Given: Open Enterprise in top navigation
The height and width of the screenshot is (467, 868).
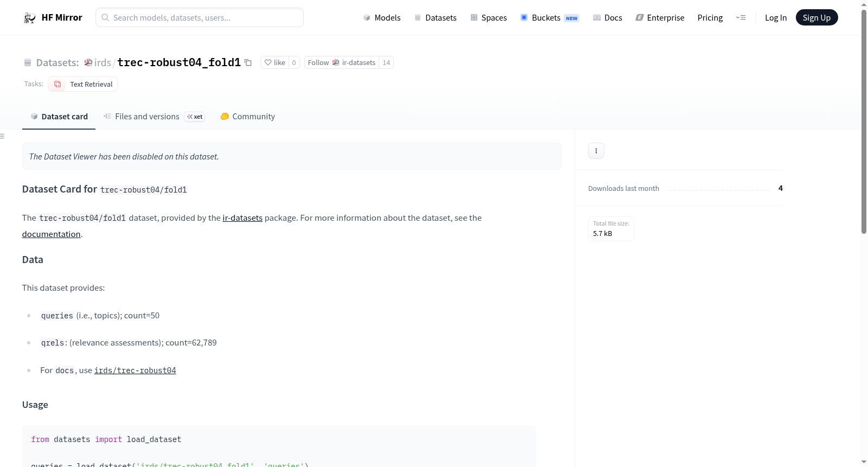Looking at the screenshot, I should point(660,18).
